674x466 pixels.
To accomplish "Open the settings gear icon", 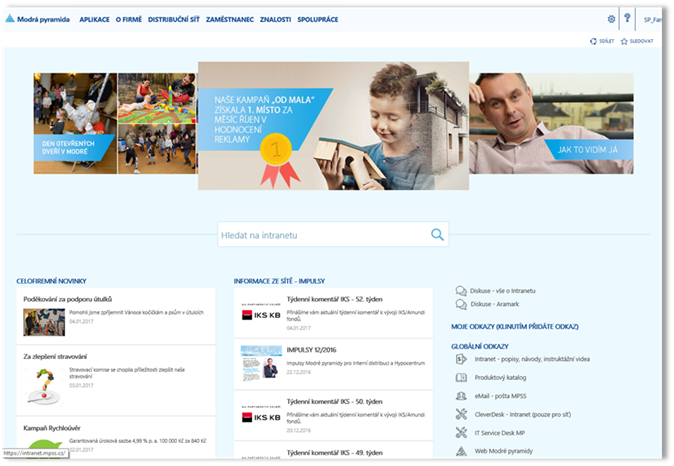I will pyautogui.click(x=611, y=19).
